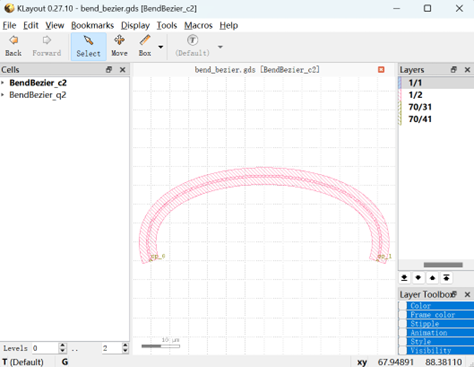
Task: Choose the Box drawing tool
Action: coord(145,46)
